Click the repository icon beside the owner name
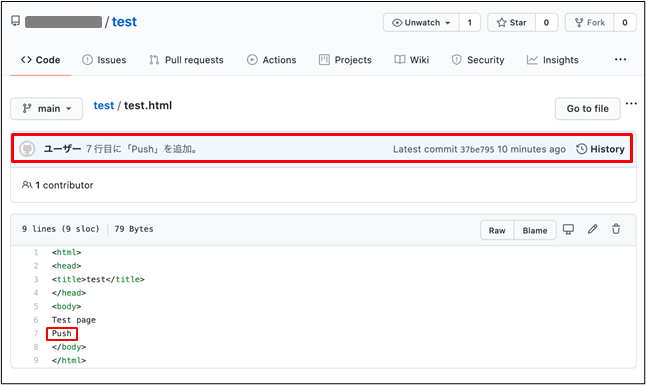Viewport: 646px width, 385px height. [x=16, y=21]
